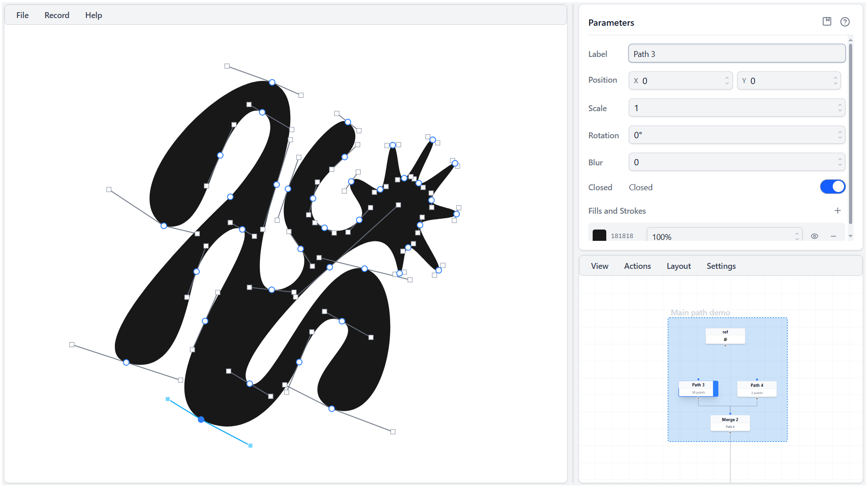Screen dimensions: 868x488
Task: Open the Help menu
Action: 93,15
